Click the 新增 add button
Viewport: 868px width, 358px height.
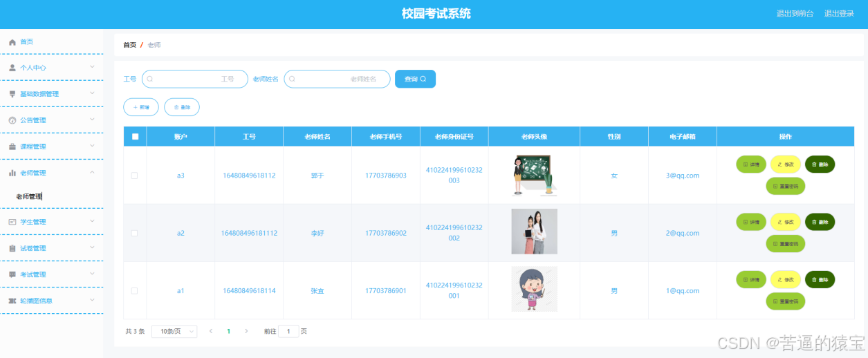tap(141, 107)
